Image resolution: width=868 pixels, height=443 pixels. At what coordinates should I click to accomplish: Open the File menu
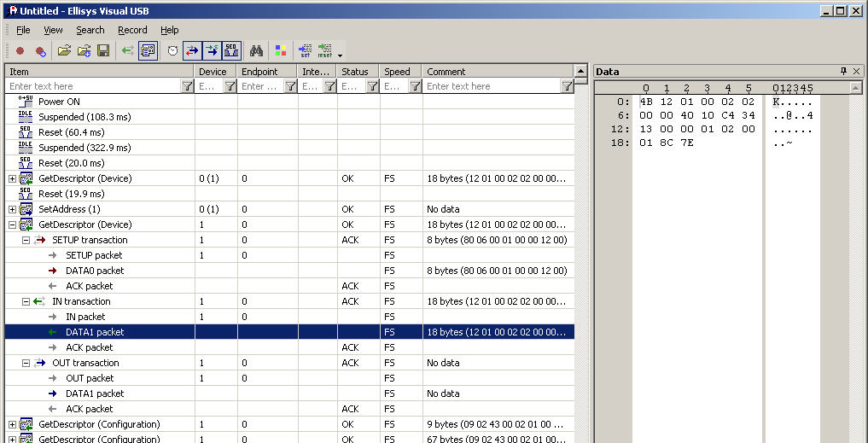point(23,30)
